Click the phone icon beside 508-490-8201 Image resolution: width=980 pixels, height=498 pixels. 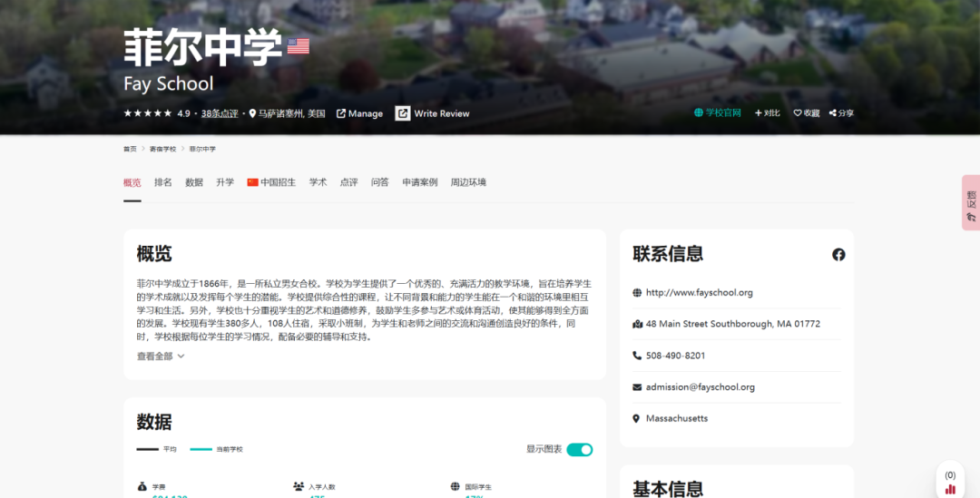tap(637, 356)
